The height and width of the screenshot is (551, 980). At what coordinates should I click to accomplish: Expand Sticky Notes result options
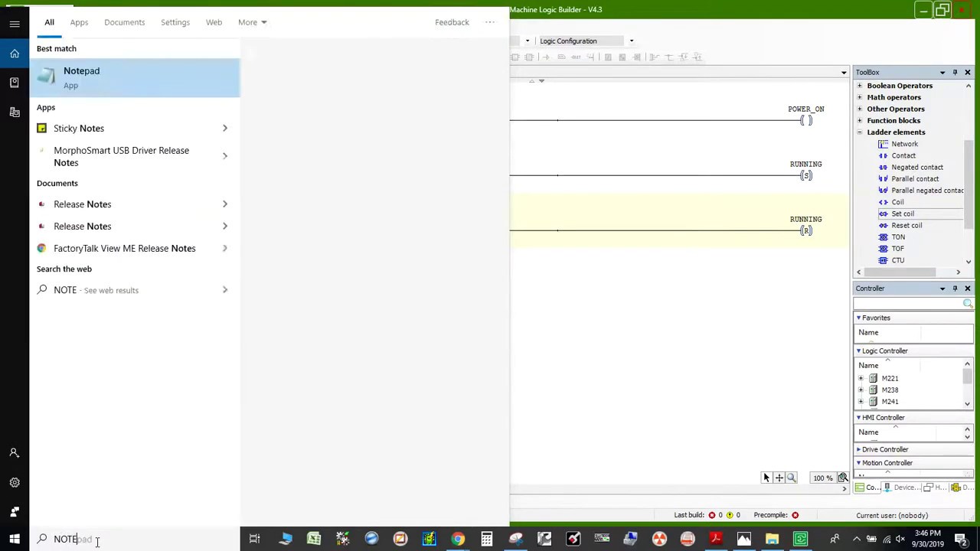225,129
